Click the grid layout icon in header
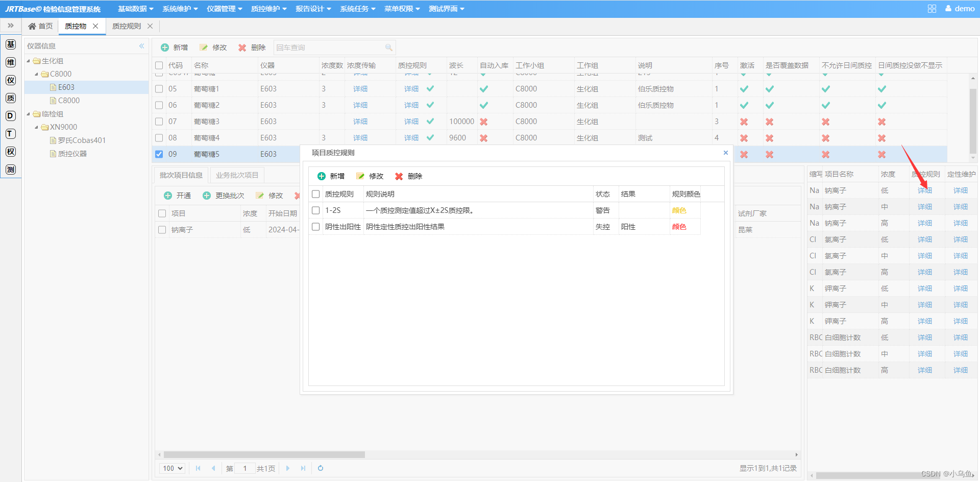The height and width of the screenshot is (482, 980). tap(932, 9)
